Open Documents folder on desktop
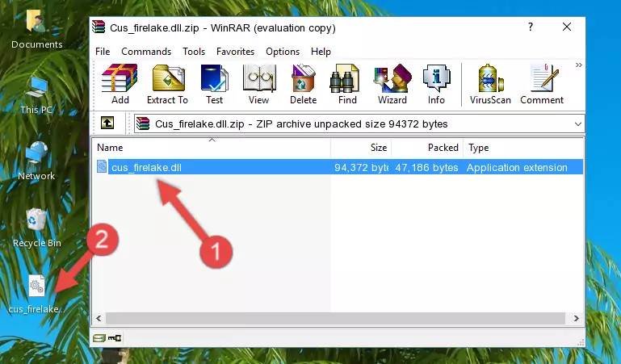Viewport: 621px width, 364px height. [36, 30]
